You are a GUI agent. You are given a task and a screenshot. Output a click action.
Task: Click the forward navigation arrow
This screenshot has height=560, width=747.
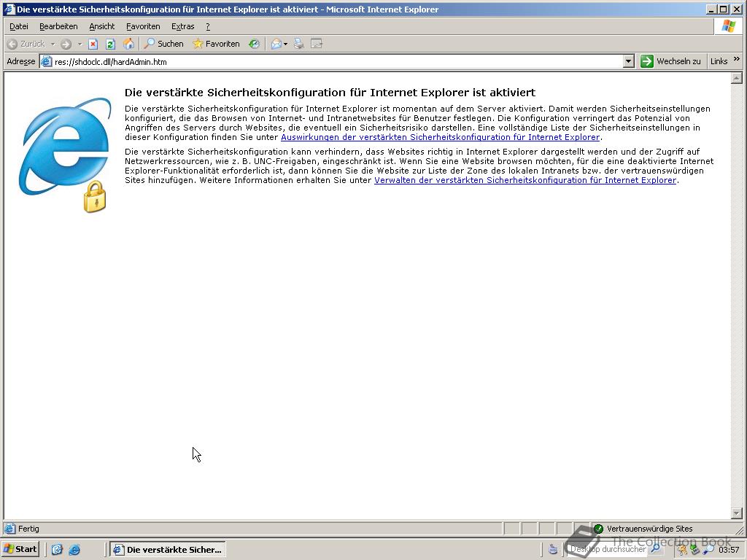[x=66, y=44]
